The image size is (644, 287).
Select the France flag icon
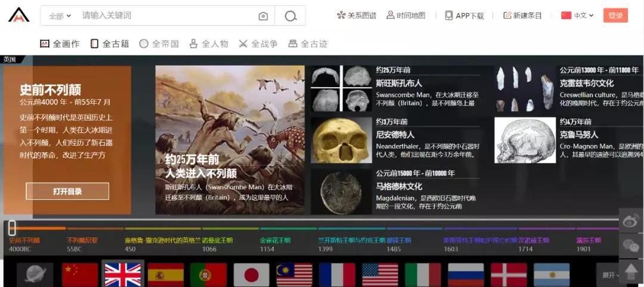337,275
